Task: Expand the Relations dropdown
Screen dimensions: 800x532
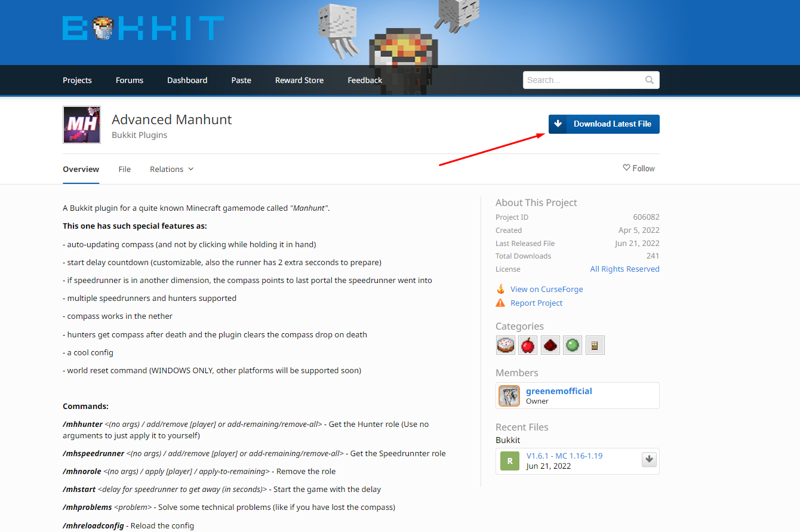Action: (x=172, y=169)
